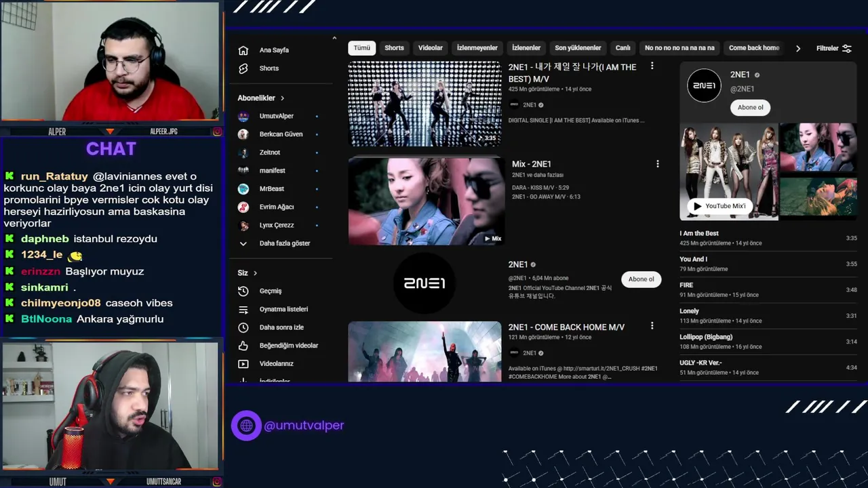
Task: Open Berkcan Güven channel avatar
Action: click(243, 134)
